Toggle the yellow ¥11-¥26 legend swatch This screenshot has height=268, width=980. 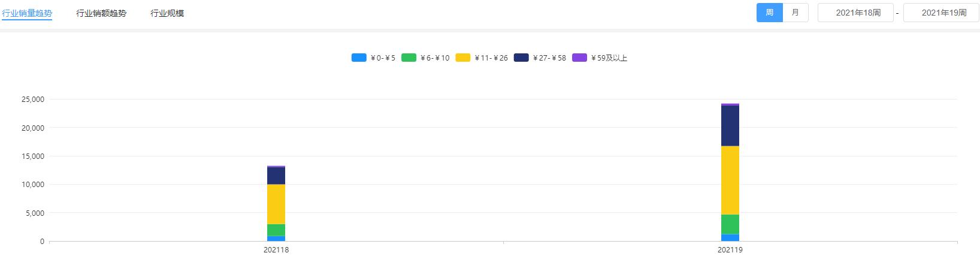(x=462, y=58)
